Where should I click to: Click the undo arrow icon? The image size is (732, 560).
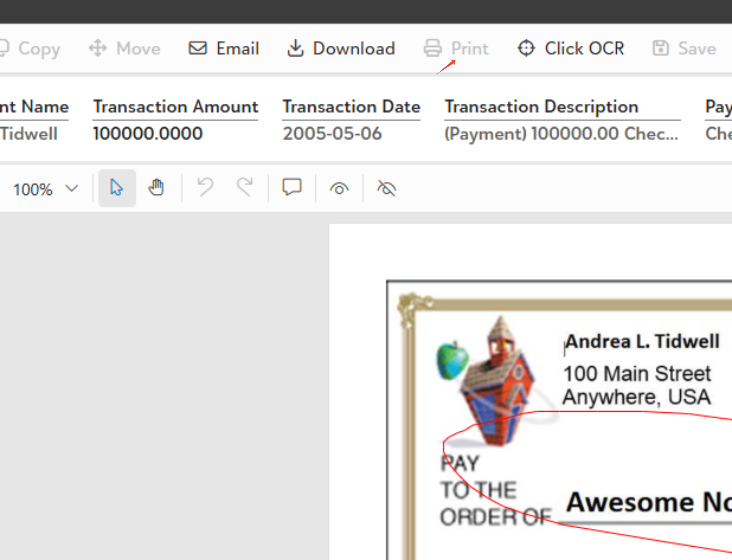pyautogui.click(x=205, y=187)
